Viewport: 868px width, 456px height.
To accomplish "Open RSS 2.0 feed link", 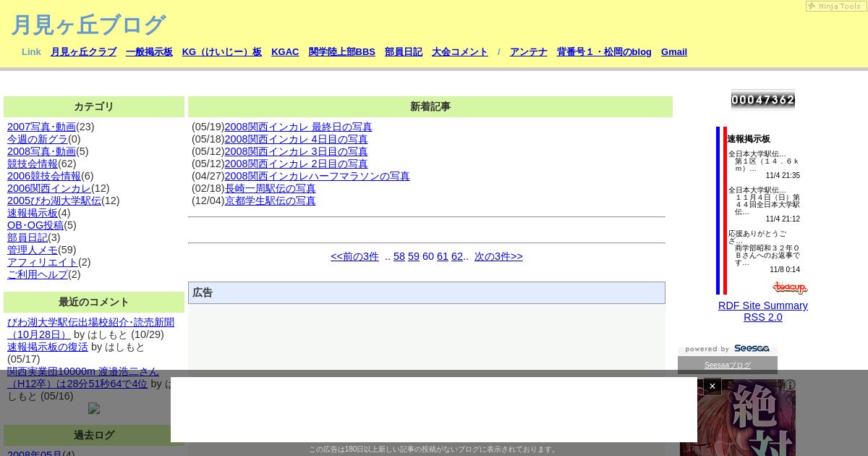I will point(763,317).
